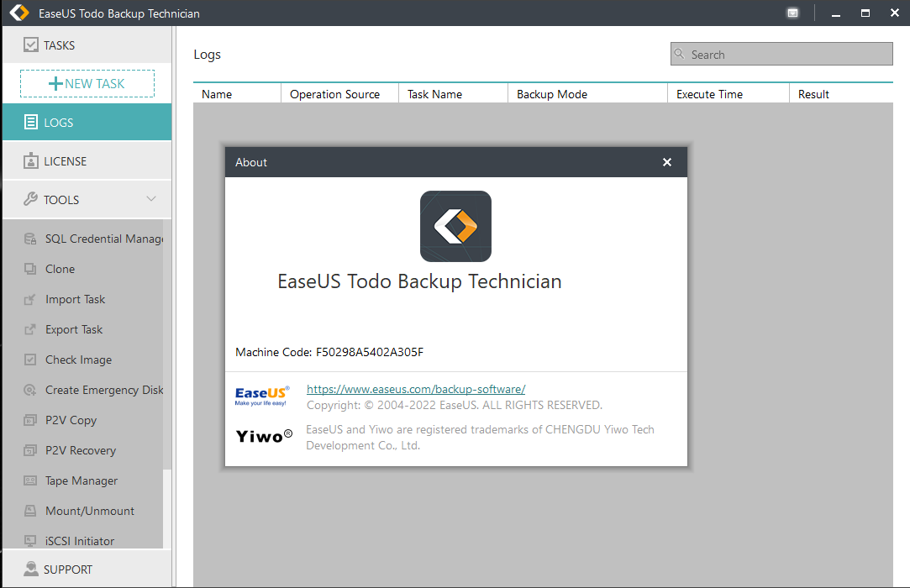Click the License badge icon
The width and height of the screenshot is (910, 588).
click(x=31, y=160)
